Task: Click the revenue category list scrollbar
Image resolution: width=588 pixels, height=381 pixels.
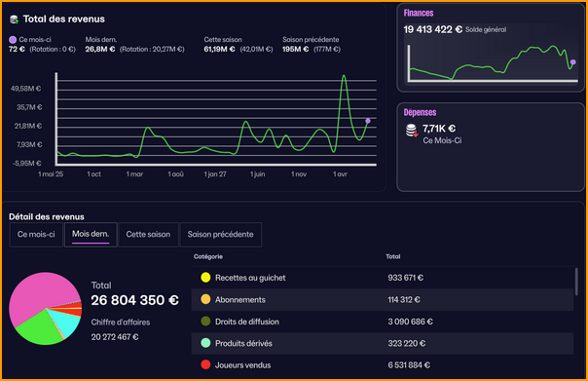Action: 576,282
